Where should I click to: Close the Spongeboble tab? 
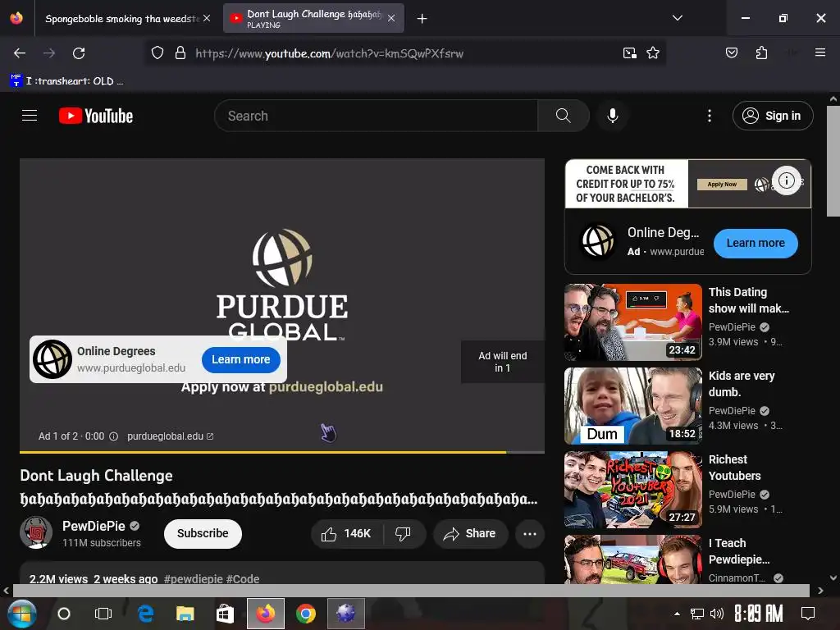(x=207, y=18)
